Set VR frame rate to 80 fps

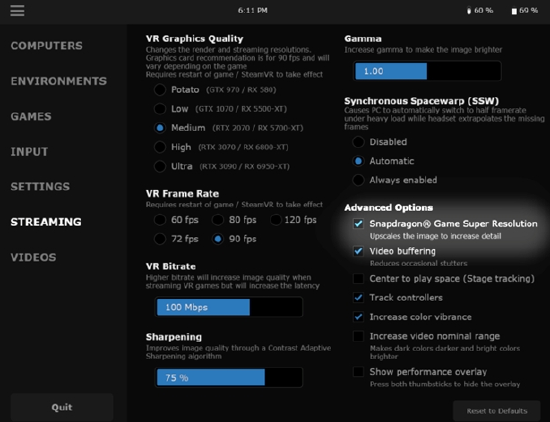click(x=217, y=220)
